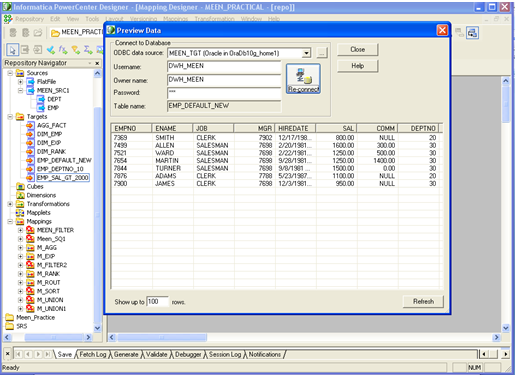The height and width of the screenshot is (375, 515).
Task: Click the HIREDATE column header
Action: coord(295,128)
